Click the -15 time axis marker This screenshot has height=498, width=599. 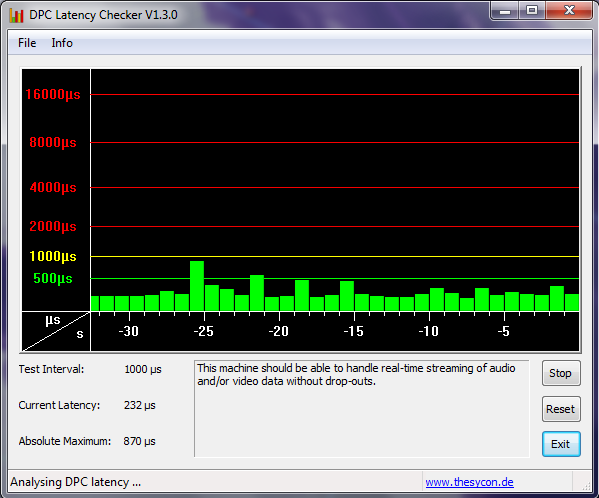pos(353,331)
